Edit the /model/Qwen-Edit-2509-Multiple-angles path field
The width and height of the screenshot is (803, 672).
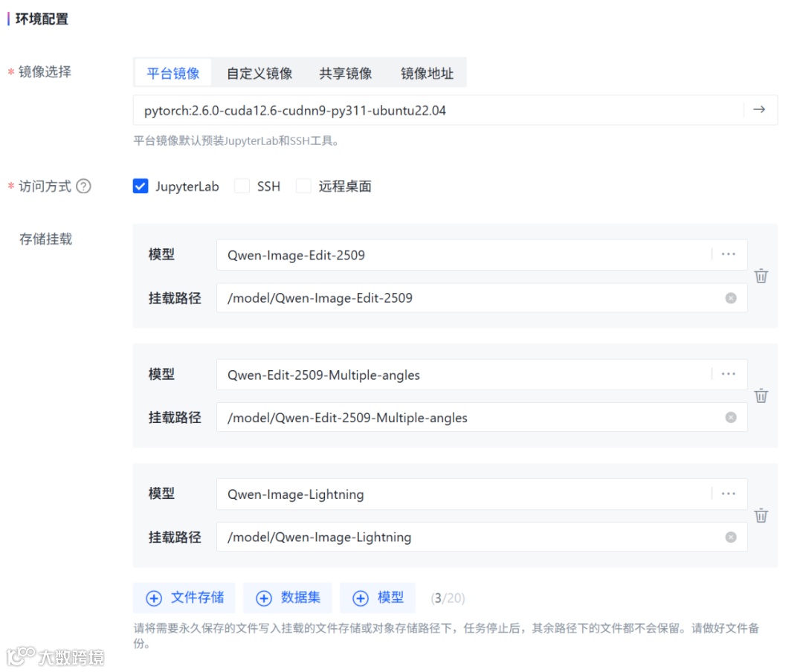[x=481, y=418]
